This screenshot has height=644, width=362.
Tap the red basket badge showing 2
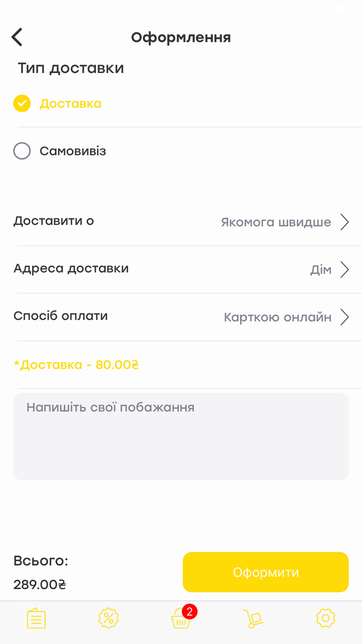coord(190,611)
